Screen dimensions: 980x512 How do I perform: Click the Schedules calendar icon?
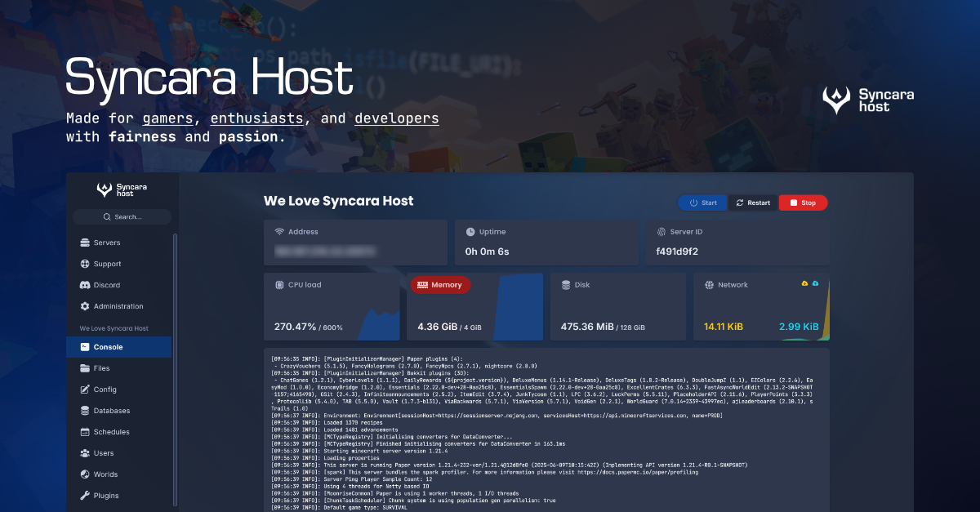coord(85,432)
